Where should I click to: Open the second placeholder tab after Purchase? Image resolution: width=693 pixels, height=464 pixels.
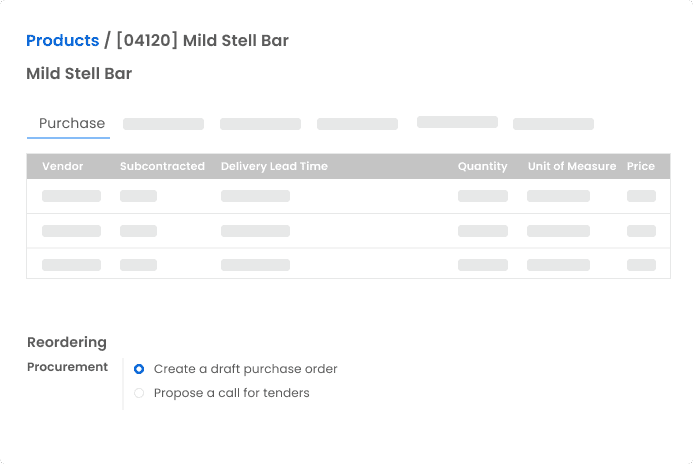[x=260, y=124]
